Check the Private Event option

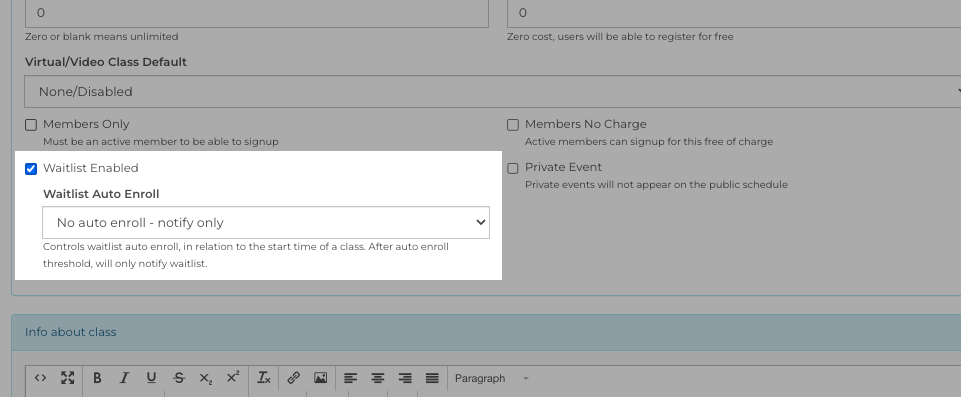point(513,168)
